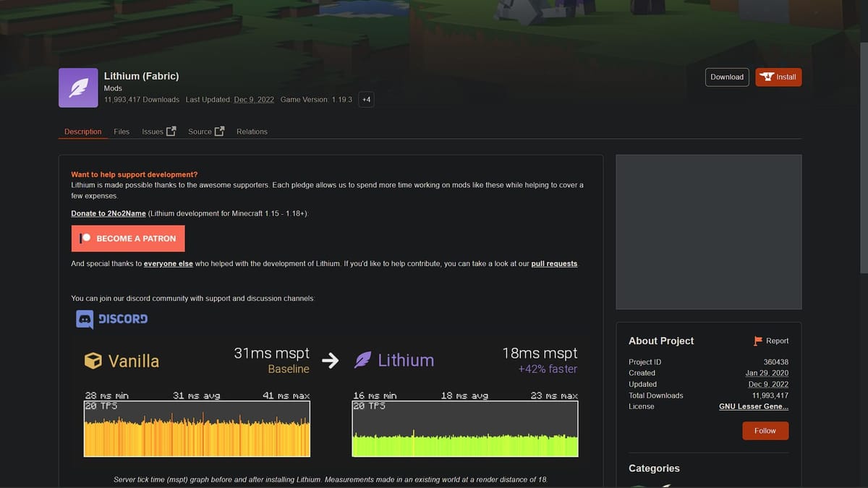Open the Donate to 2No2Name link
Viewport: 868px width, 488px height.
(109, 213)
